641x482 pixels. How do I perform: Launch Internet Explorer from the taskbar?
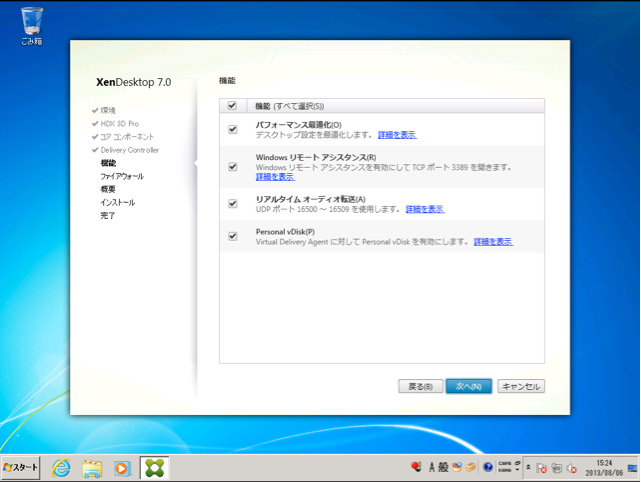click(61, 468)
